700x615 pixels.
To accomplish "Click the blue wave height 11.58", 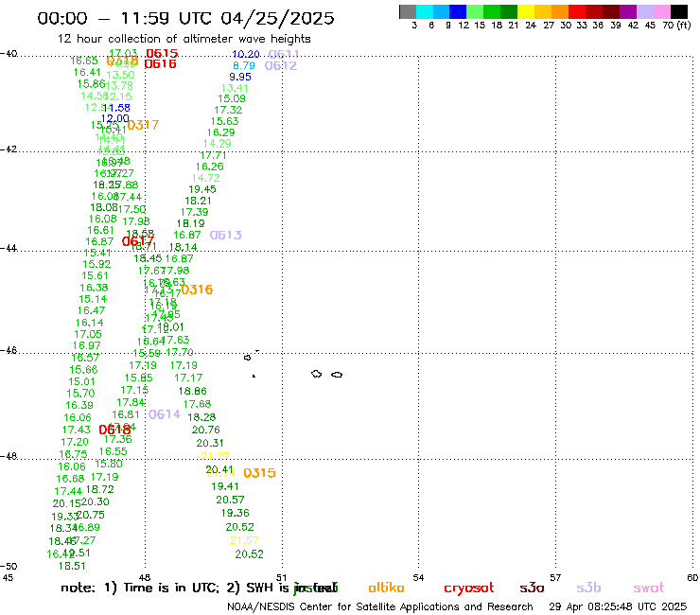I will (116, 108).
